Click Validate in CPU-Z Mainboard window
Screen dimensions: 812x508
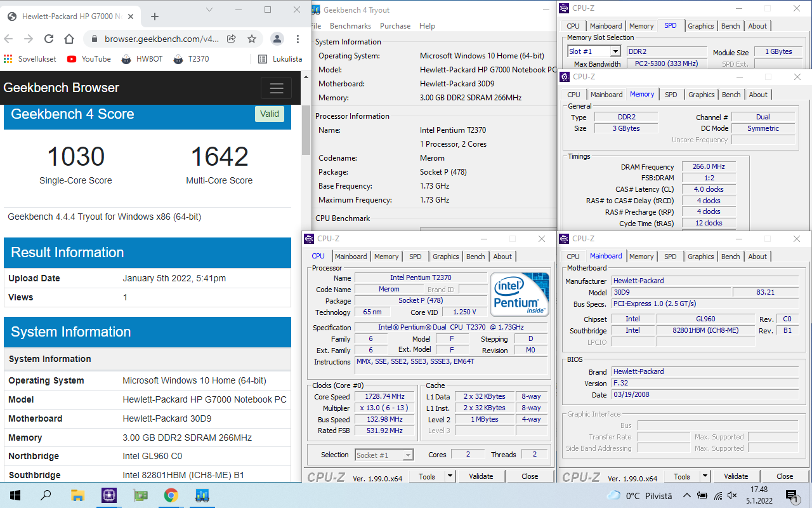pyautogui.click(x=736, y=476)
